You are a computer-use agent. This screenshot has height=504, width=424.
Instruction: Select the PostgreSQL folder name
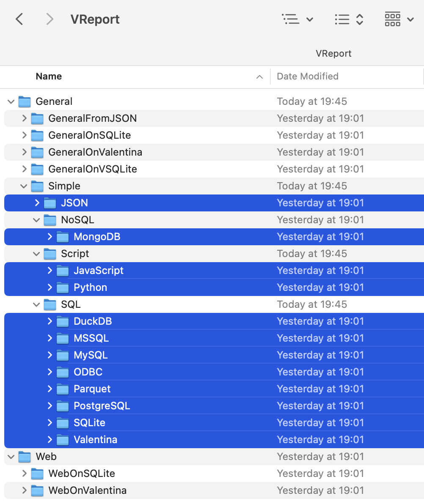coord(102,406)
